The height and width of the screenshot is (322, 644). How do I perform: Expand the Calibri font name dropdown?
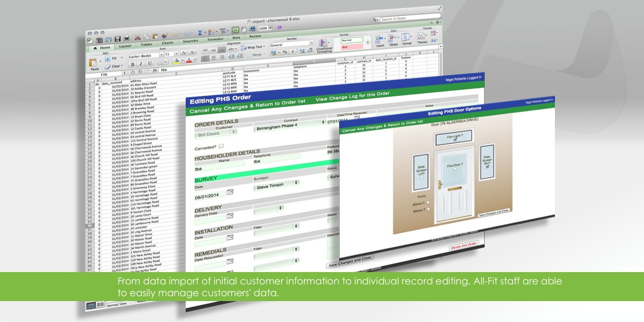coord(160,55)
